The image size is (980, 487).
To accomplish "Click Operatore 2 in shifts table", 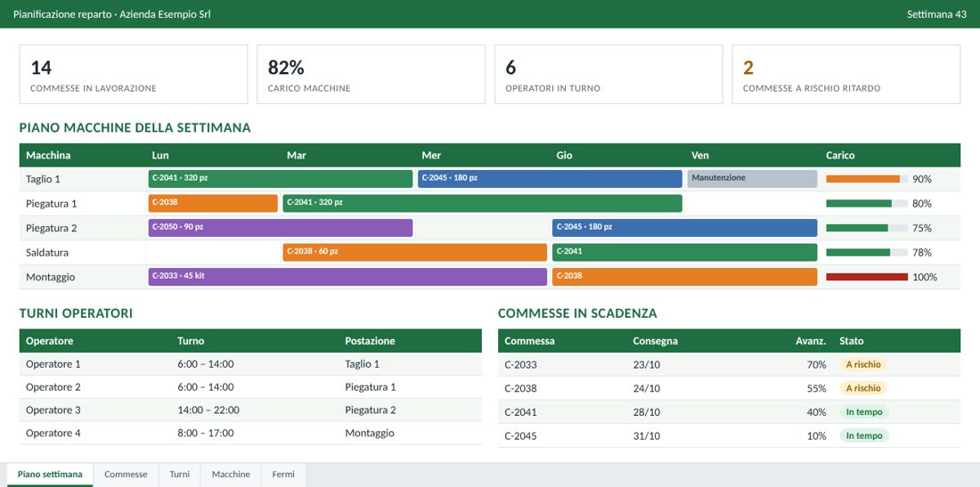I will click(x=53, y=387).
